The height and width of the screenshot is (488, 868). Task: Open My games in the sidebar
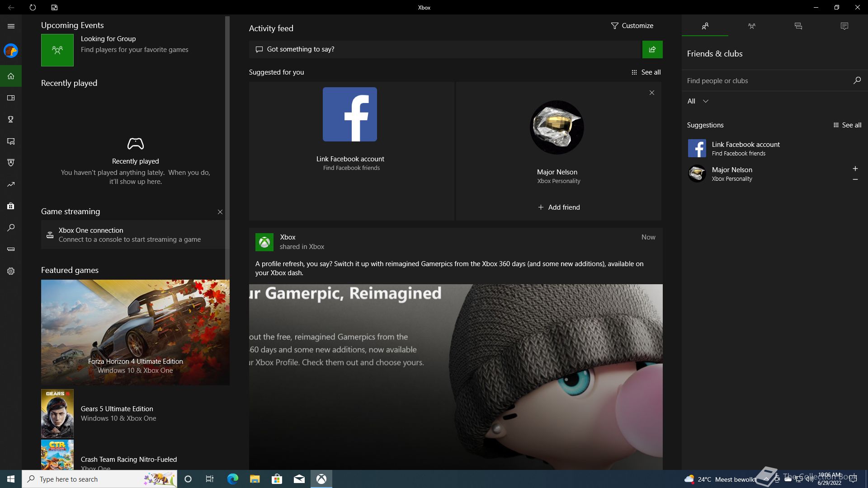click(x=11, y=98)
